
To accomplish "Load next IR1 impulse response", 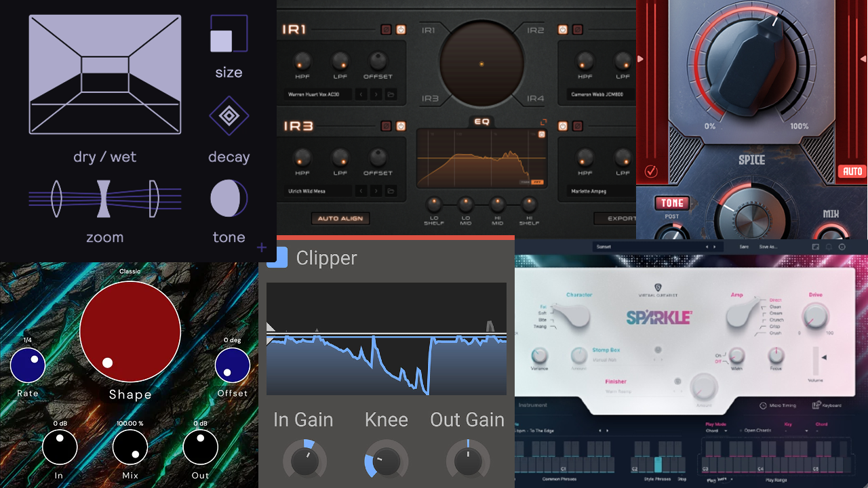I will coord(376,94).
